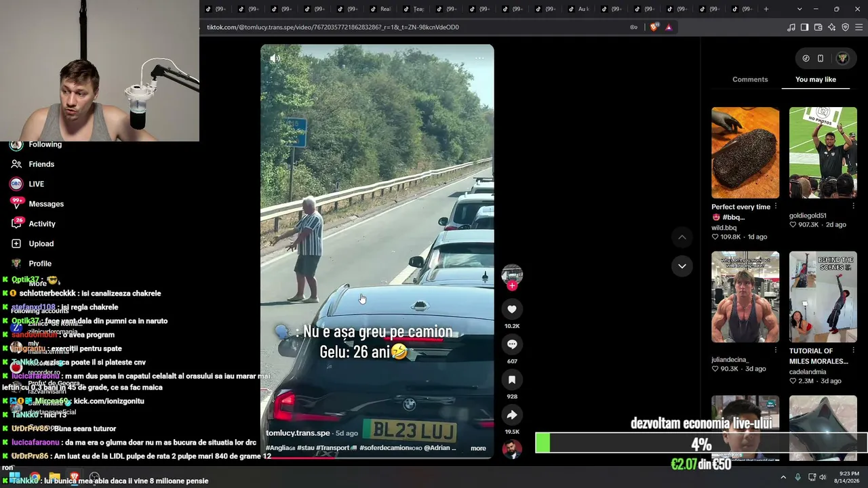Click the #Transport hashtag
Viewport: 868px width, 488px height.
336,448
